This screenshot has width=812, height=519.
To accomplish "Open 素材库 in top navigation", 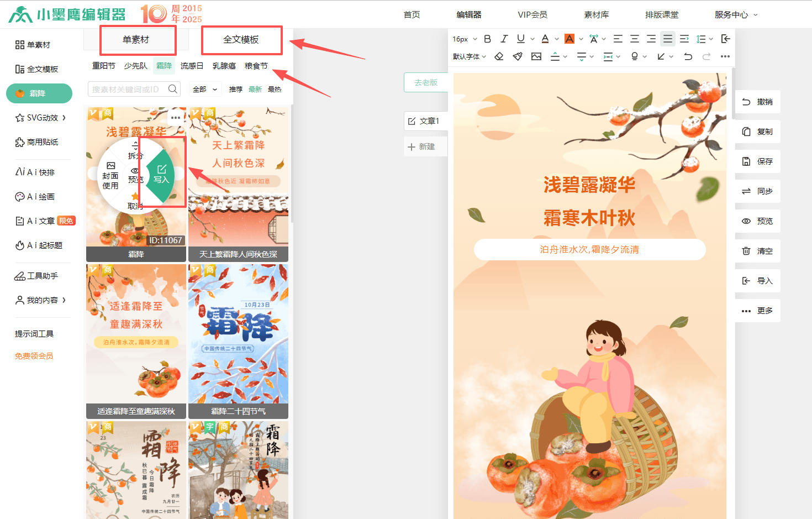I will click(596, 14).
